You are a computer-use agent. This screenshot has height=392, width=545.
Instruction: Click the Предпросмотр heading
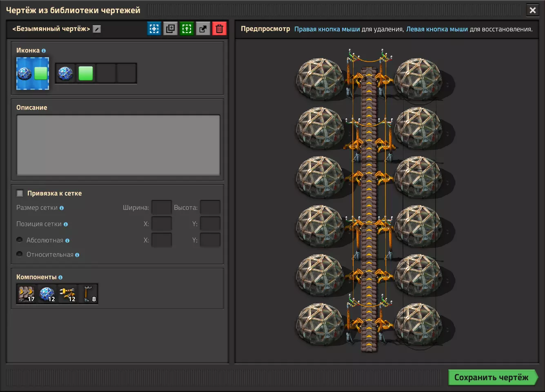pos(265,29)
